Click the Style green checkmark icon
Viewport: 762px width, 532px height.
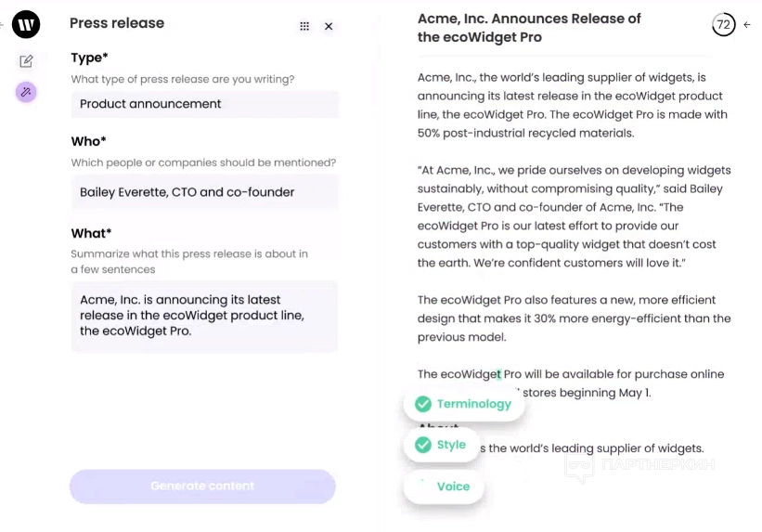click(423, 445)
